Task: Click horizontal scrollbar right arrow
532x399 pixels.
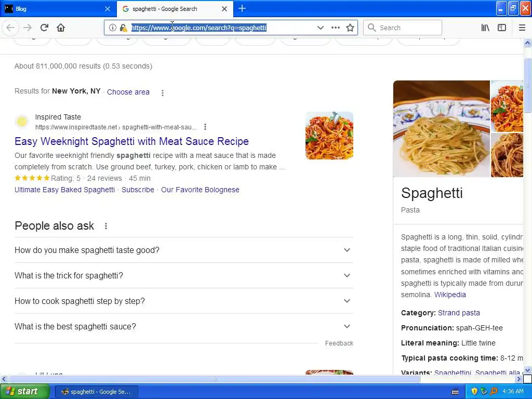Action: [x=519, y=379]
